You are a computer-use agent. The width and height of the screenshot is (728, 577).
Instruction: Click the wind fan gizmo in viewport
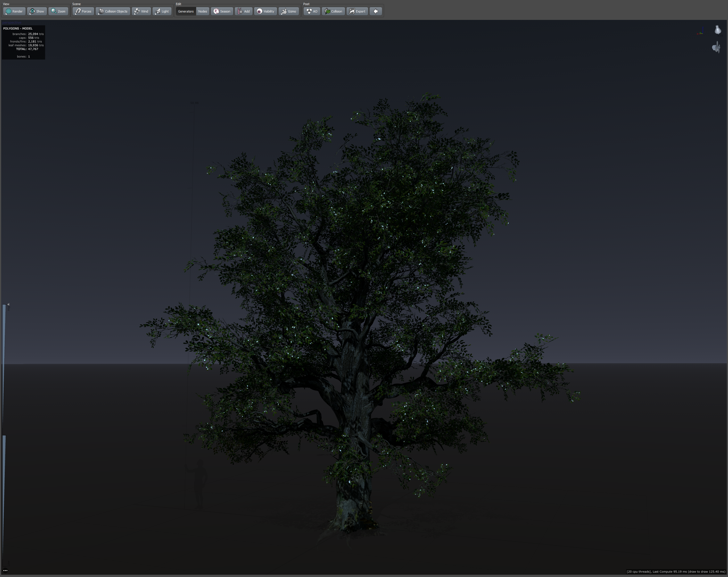click(x=716, y=47)
